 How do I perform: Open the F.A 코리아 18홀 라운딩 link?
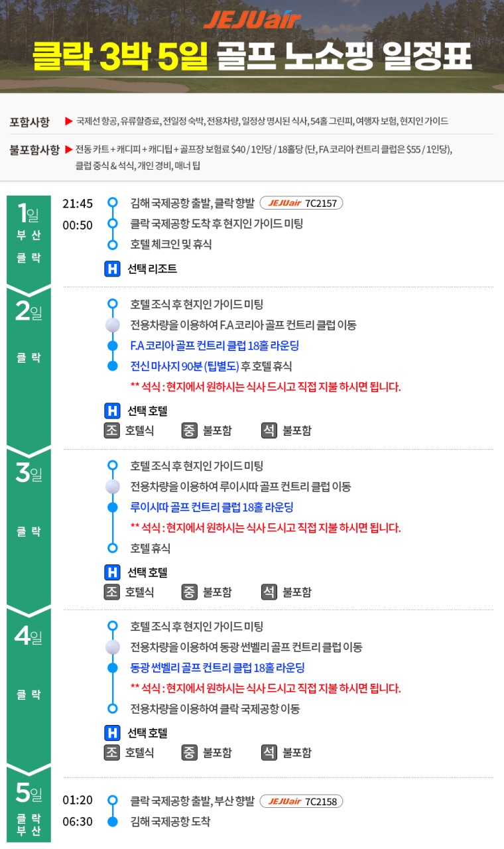click(x=215, y=346)
